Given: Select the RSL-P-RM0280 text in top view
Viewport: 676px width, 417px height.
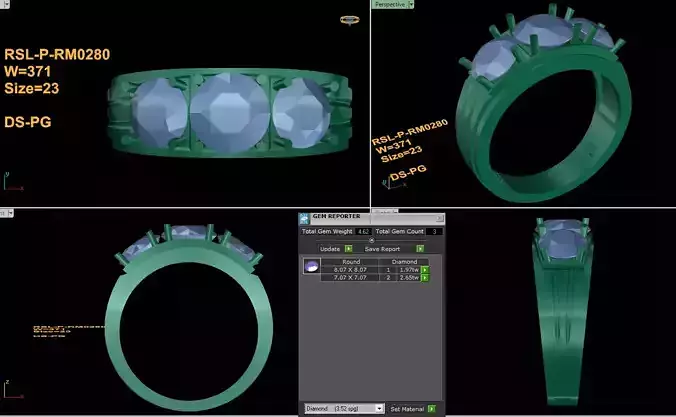Looking at the screenshot, I should click(x=57, y=54).
